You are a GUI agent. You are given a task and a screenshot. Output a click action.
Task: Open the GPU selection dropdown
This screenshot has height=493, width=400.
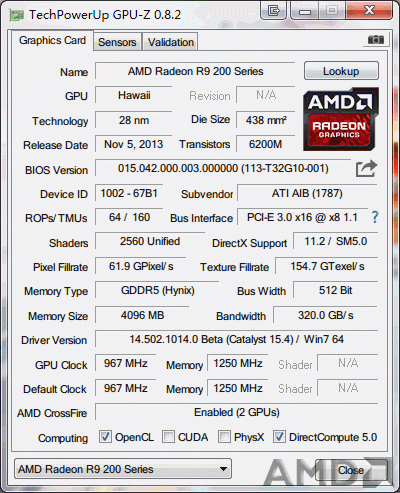coord(123,469)
